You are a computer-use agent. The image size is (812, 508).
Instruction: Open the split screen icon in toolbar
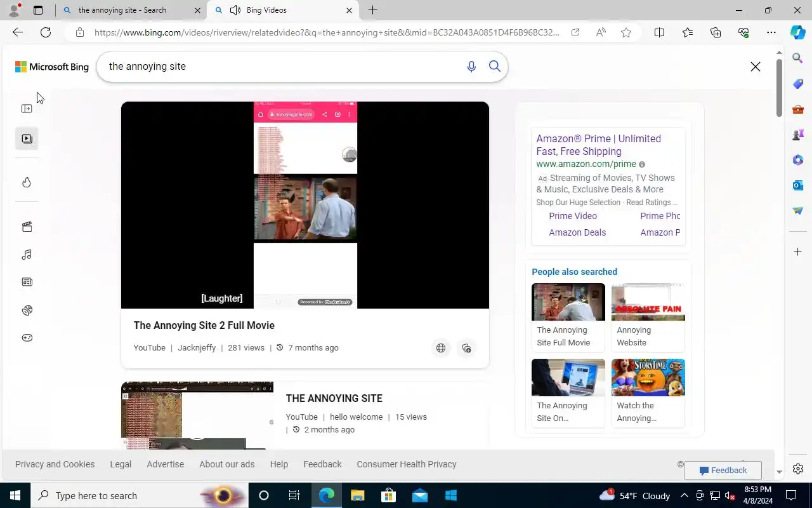pos(660,32)
